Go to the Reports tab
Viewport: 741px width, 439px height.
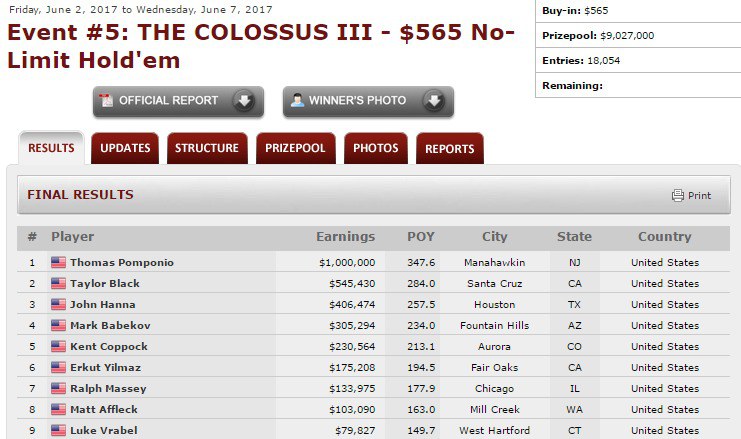click(450, 149)
